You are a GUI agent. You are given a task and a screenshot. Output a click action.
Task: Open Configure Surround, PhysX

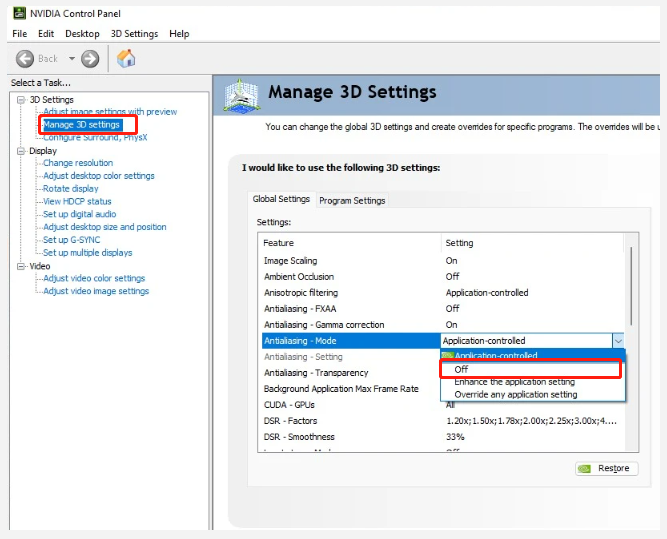pyautogui.click(x=95, y=137)
